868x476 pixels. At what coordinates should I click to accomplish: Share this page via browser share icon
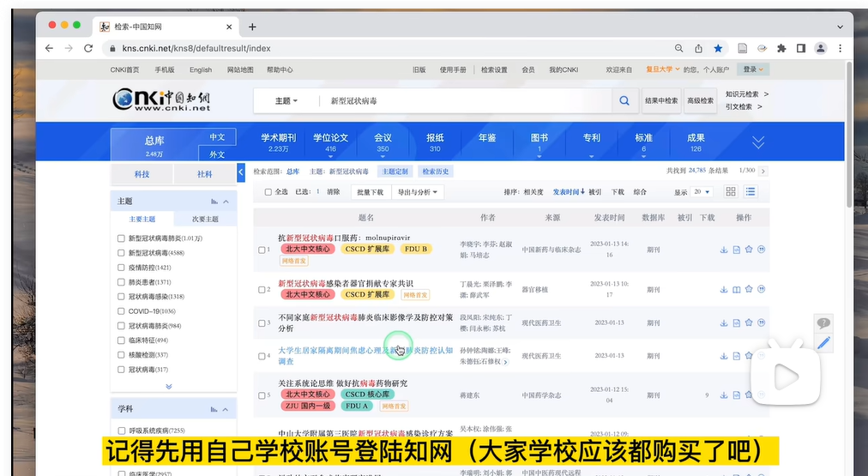[x=699, y=48]
